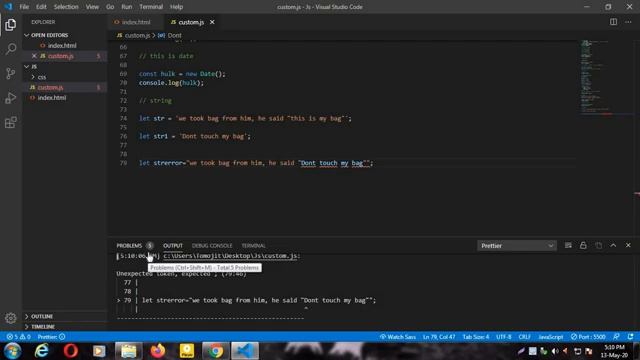Open the View menu

click(x=92, y=7)
